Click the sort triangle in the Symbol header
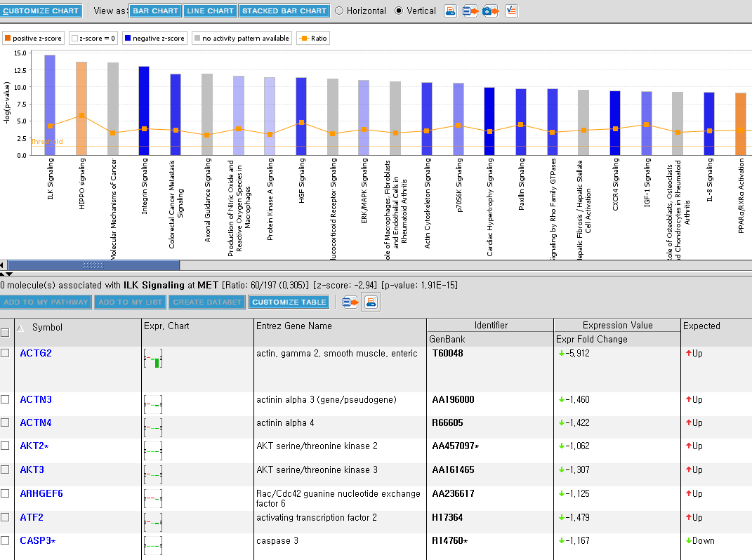 tap(20, 328)
